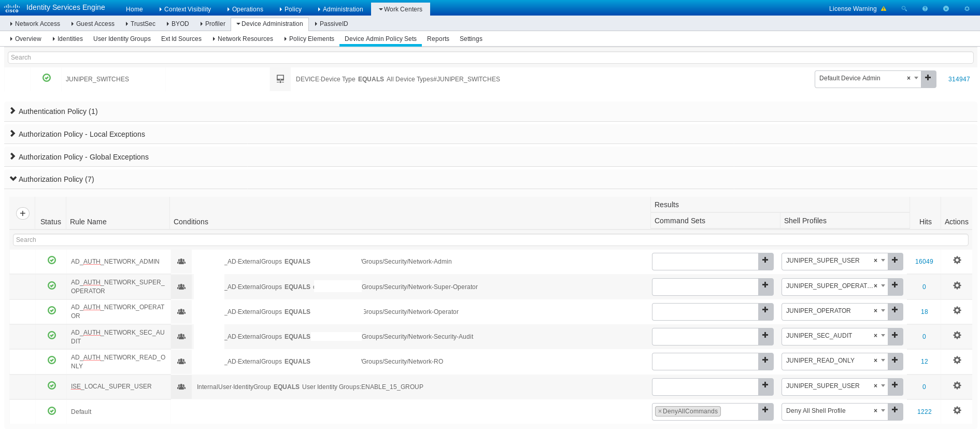Viewport: 980px width, 446px height.
Task: Add command set for AD_AUTH_NETWORK_ADMIN rule
Action: coord(765,261)
